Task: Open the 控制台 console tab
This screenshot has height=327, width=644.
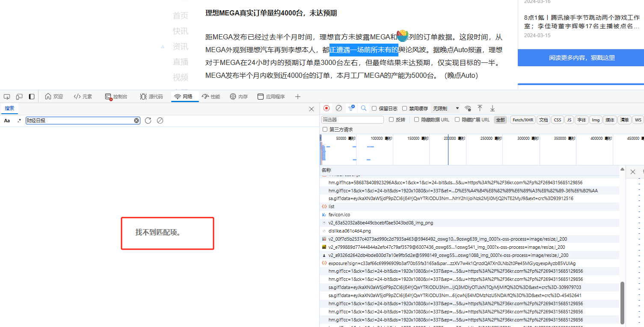Action: pos(116,97)
